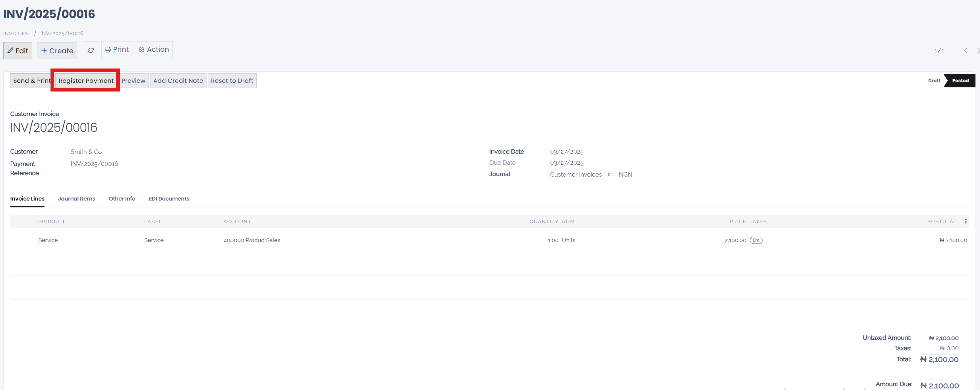Click Reset to Draft button
980x390 pixels.
tap(232, 81)
